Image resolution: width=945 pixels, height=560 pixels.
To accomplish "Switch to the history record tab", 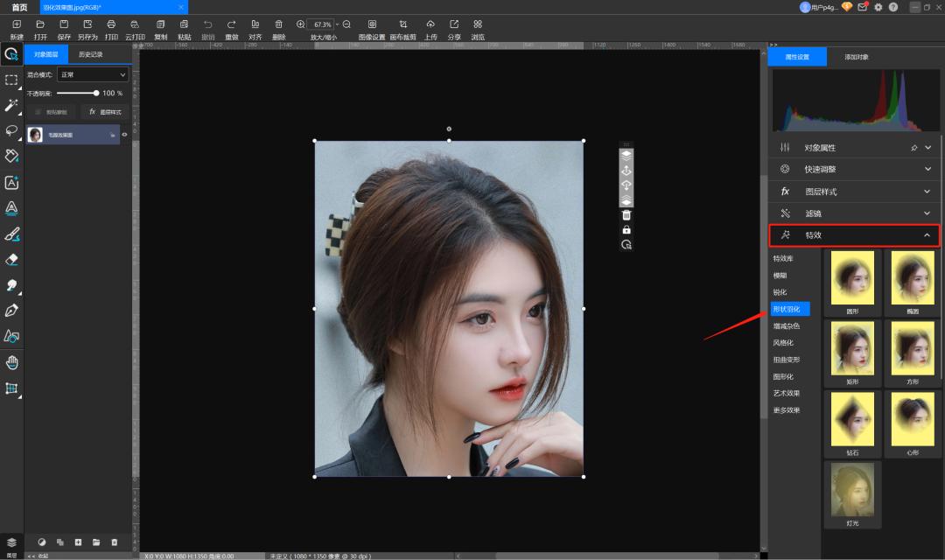I will click(x=90, y=54).
